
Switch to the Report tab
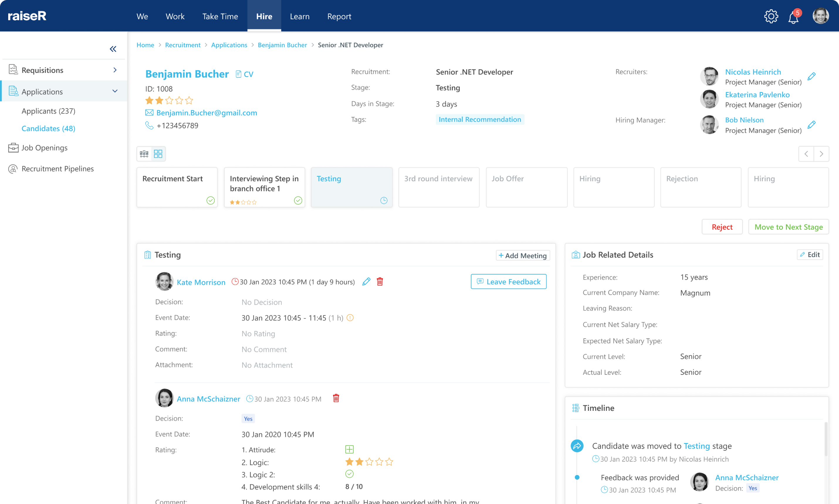tap(339, 16)
